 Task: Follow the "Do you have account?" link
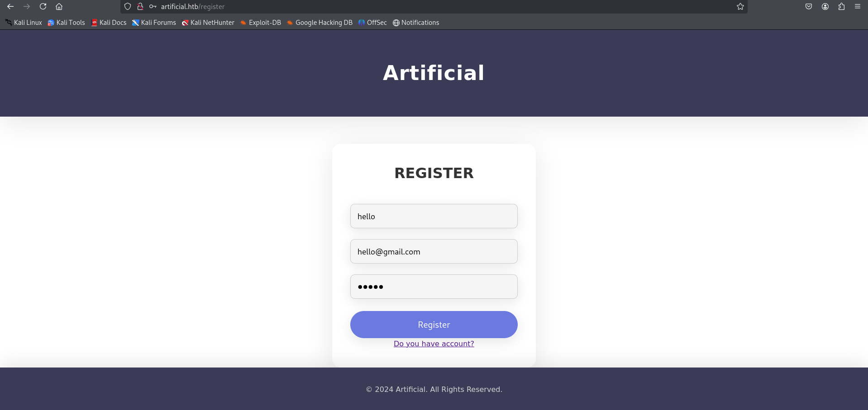click(434, 344)
